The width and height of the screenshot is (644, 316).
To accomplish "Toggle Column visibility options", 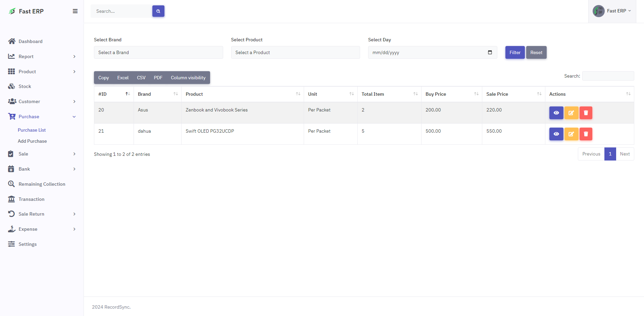I will pos(188,78).
